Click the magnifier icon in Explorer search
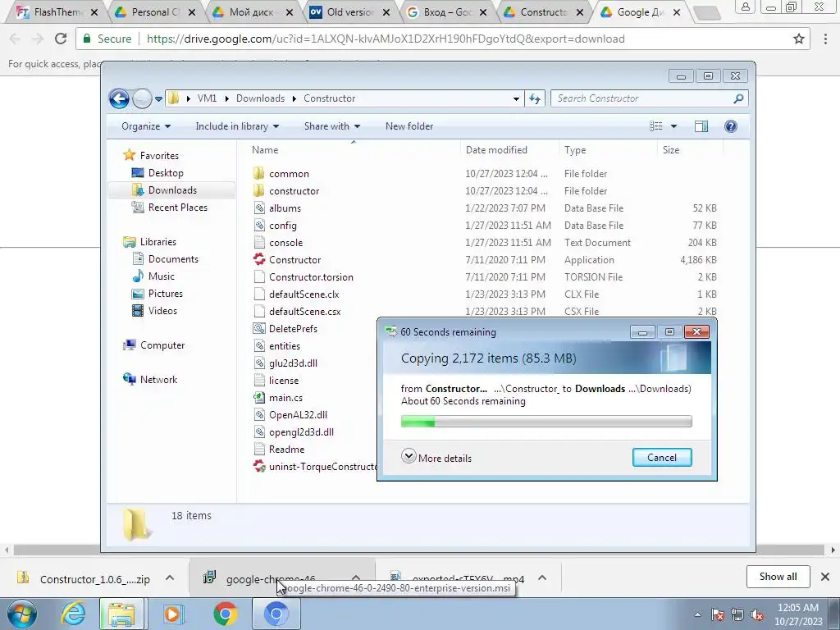This screenshot has height=630, width=840. pos(739,98)
